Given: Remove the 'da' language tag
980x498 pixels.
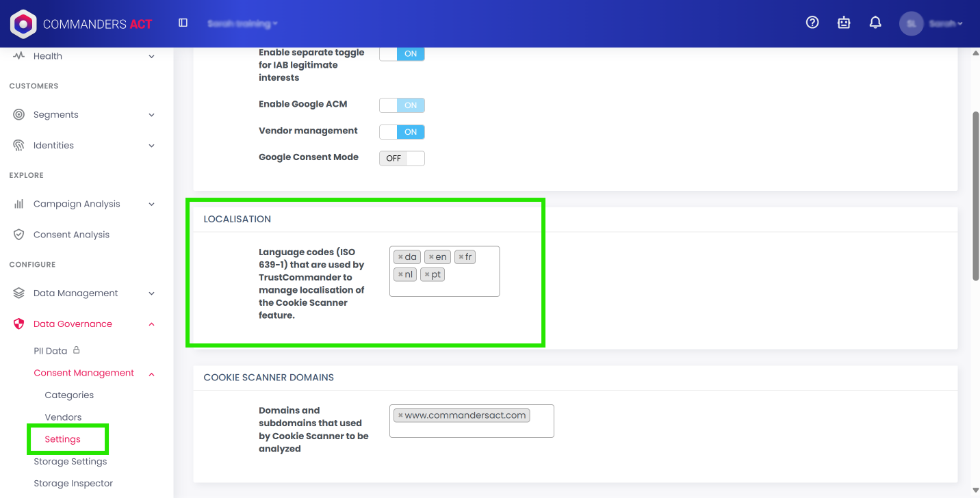Looking at the screenshot, I should (x=400, y=257).
